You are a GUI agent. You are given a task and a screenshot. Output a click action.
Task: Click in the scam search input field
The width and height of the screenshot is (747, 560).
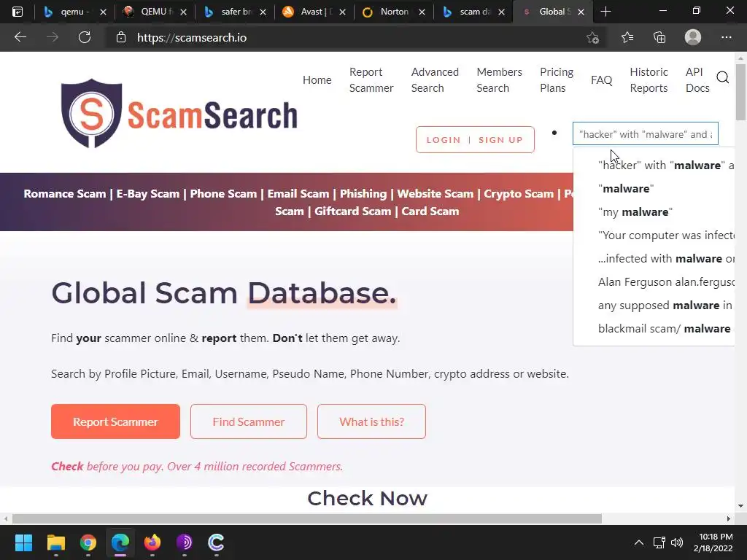click(645, 134)
